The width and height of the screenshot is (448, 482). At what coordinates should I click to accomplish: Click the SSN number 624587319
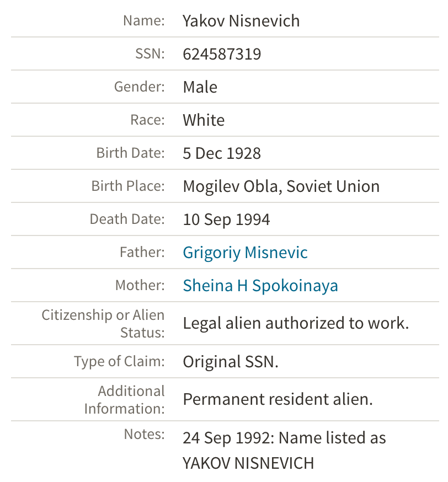click(222, 54)
